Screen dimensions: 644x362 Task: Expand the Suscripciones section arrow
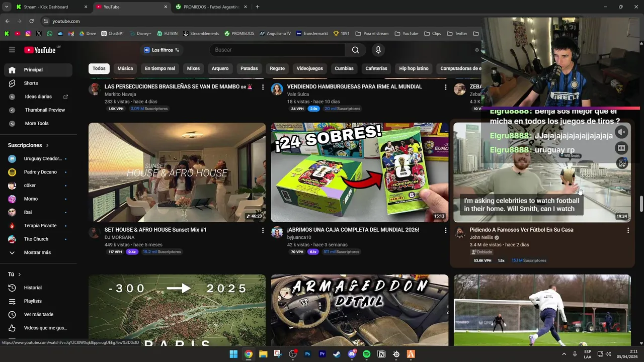click(x=47, y=145)
